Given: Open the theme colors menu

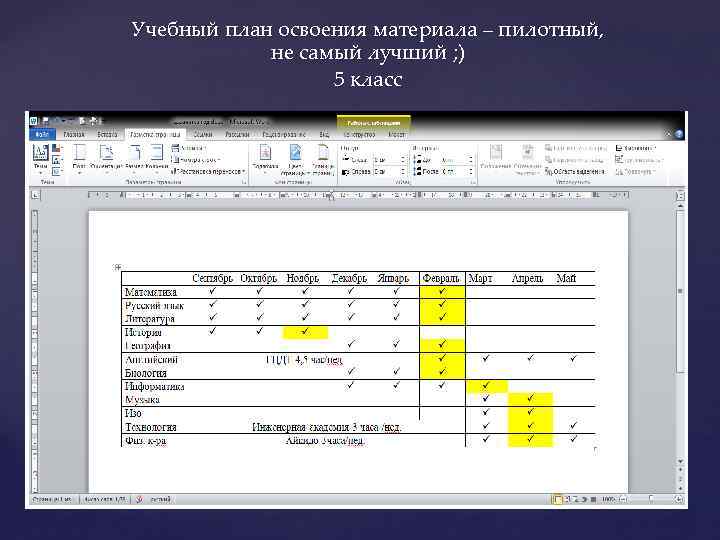Looking at the screenshot, I should point(56,149).
